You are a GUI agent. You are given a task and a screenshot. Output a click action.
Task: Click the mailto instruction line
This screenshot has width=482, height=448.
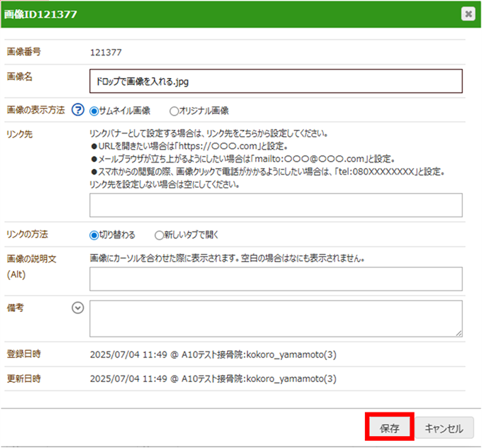tap(243, 159)
